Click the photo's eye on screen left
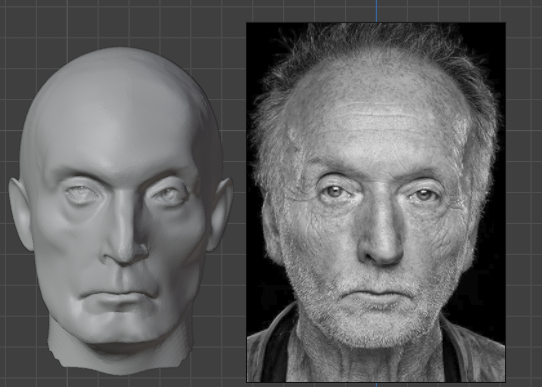 (x=335, y=192)
